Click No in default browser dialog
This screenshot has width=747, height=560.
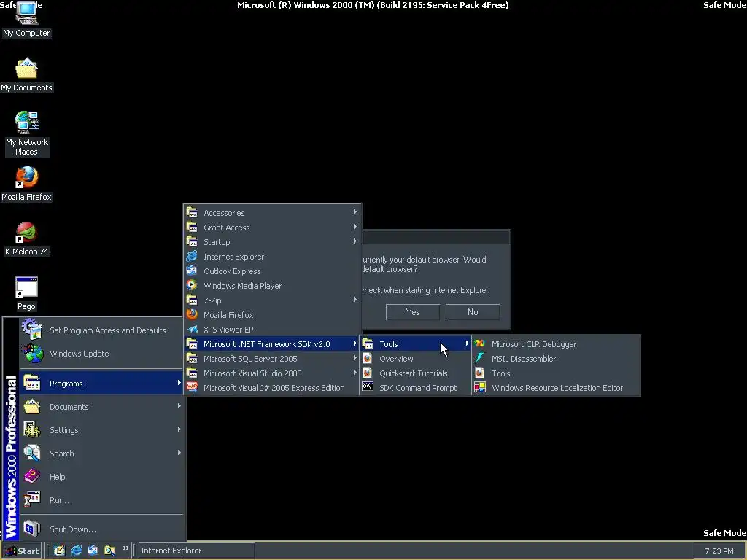(473, 312)
